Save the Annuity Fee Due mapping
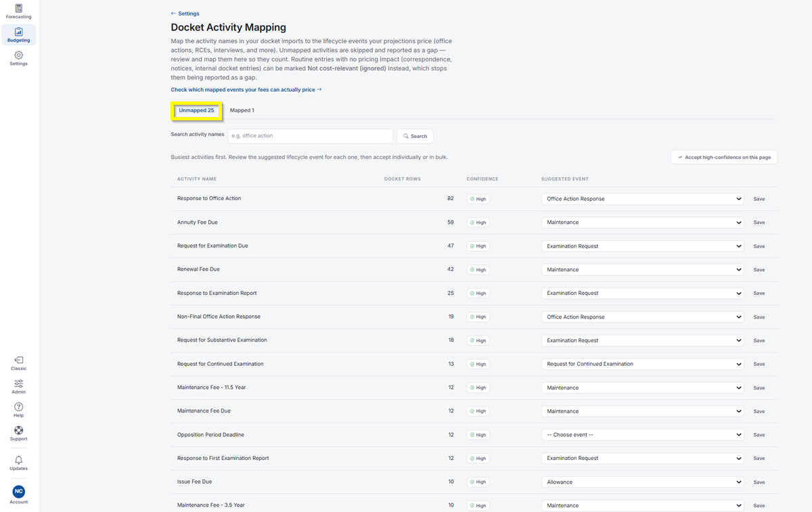 coord(759,223)
